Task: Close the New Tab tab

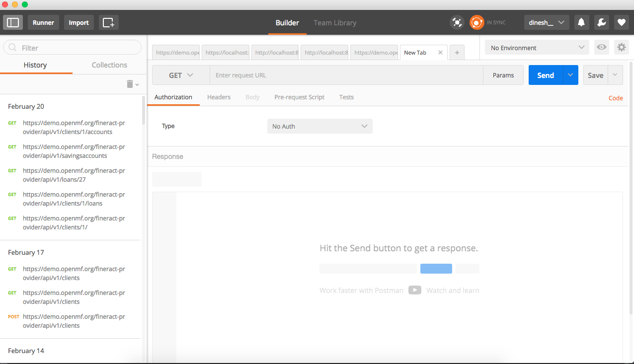Action: [x=440, y=52]
